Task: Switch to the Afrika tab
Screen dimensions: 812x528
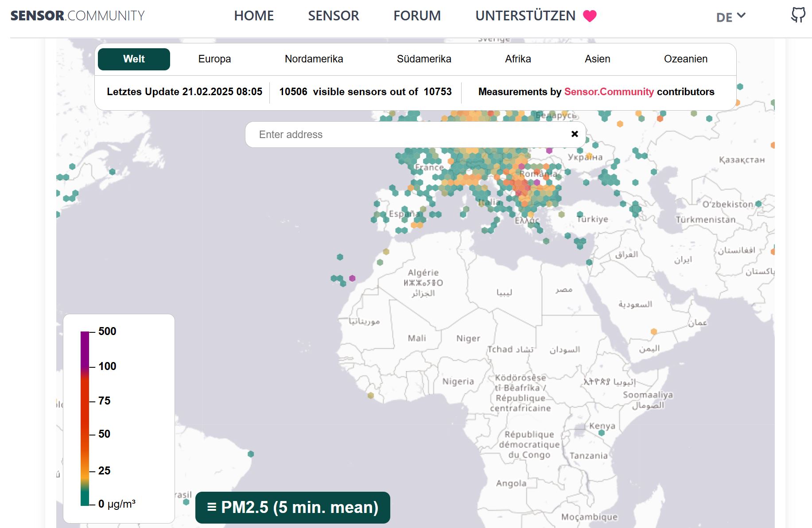Action: point(517,58)
